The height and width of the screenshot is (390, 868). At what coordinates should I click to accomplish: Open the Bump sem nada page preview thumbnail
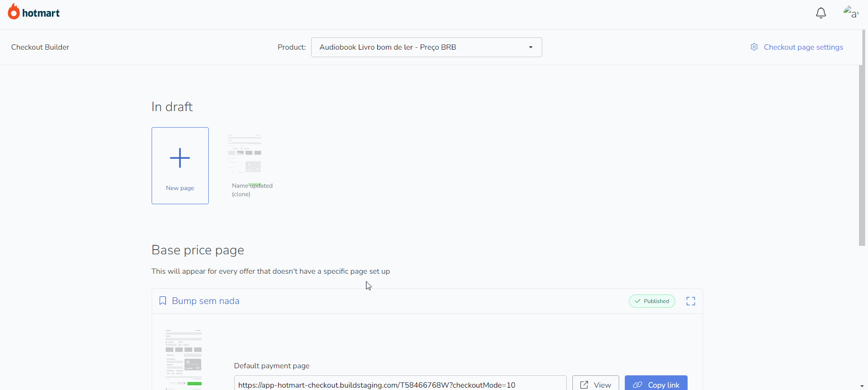tap(184, 360)
